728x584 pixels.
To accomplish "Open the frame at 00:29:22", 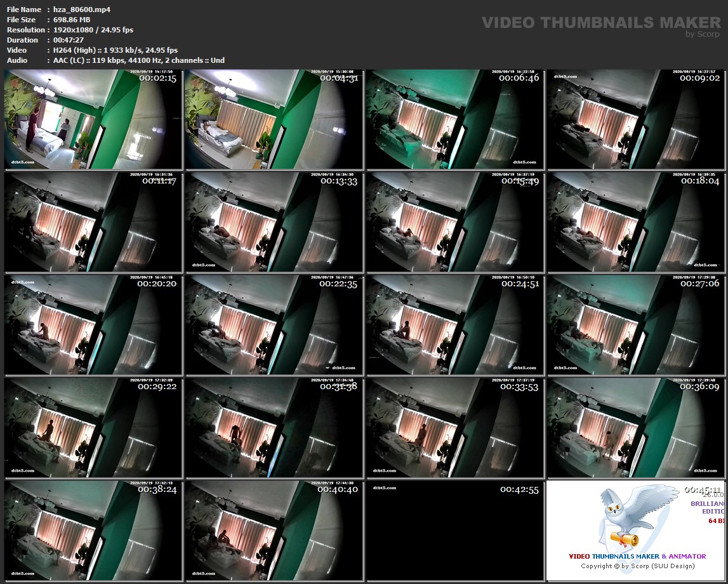I will pyautogui.click(x=93, y=428).
